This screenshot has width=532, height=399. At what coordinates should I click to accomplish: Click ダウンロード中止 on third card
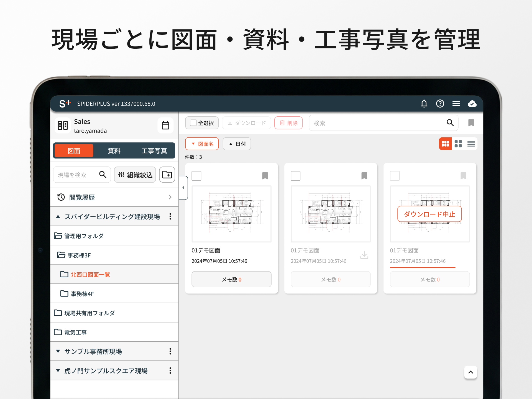pos(429,214)
